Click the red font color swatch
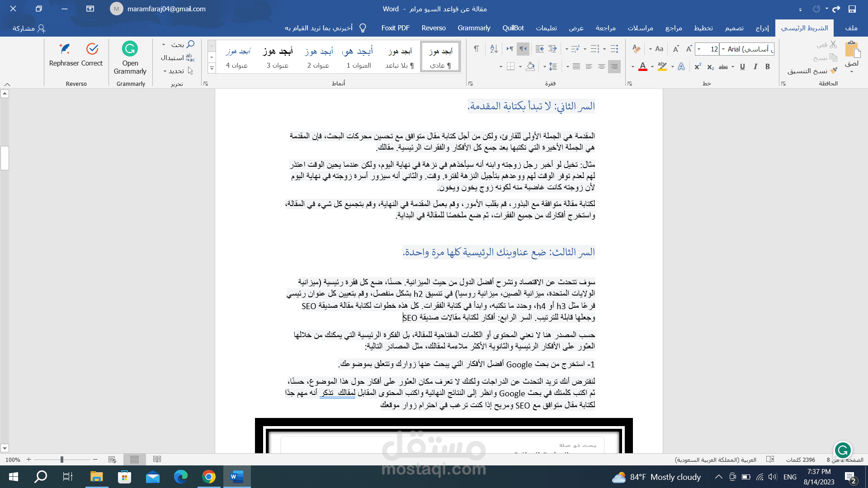The image size is (868, 488). 642,67
